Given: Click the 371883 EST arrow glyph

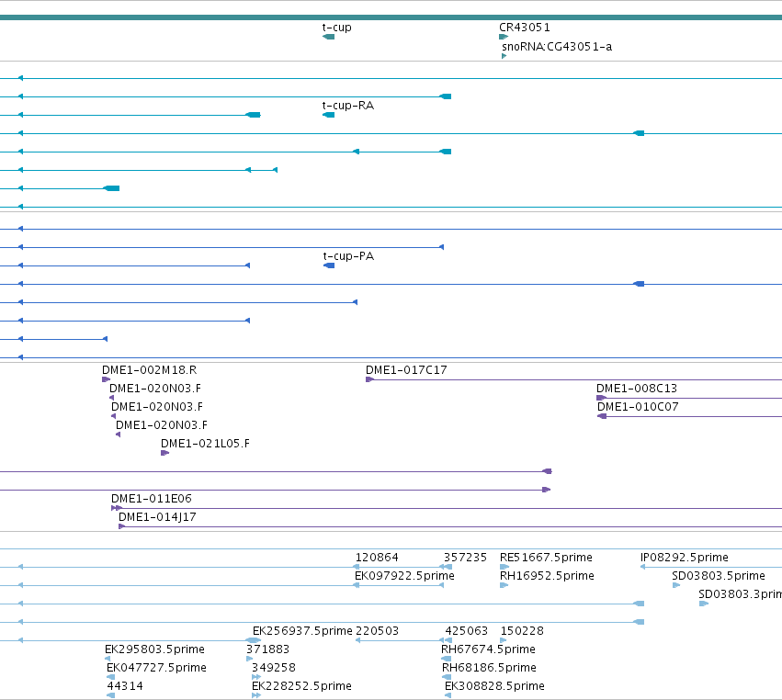Looking at the screenshot, I should click(249, 659).
